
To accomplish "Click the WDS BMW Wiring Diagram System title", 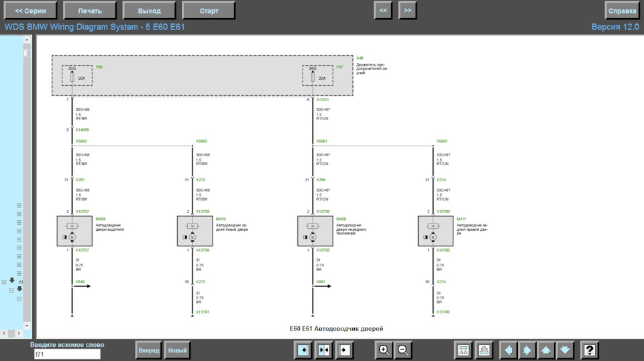I will tap(95, 27).
